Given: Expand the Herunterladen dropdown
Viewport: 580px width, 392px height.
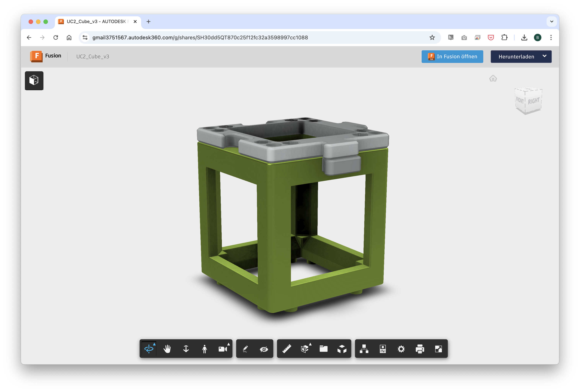Looking at the screenshot, I should point(544,56).
